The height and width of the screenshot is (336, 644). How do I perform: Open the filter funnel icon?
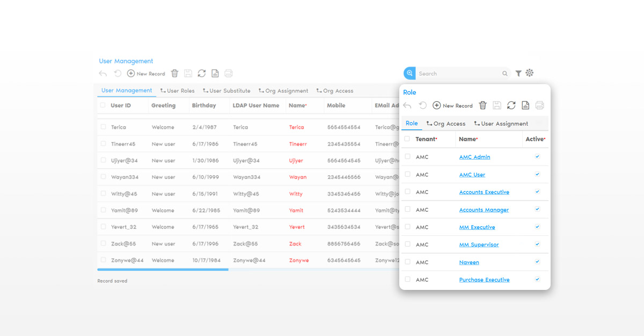518,73
